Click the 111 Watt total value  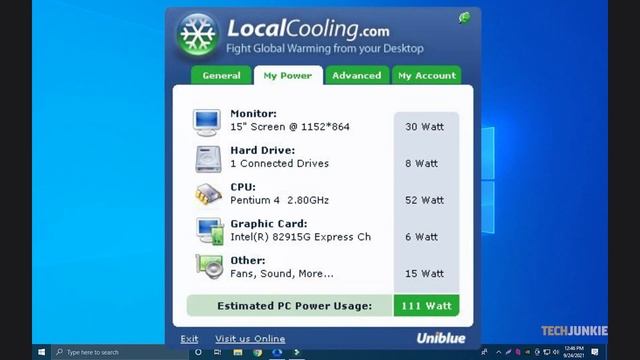tap(426, 306)
